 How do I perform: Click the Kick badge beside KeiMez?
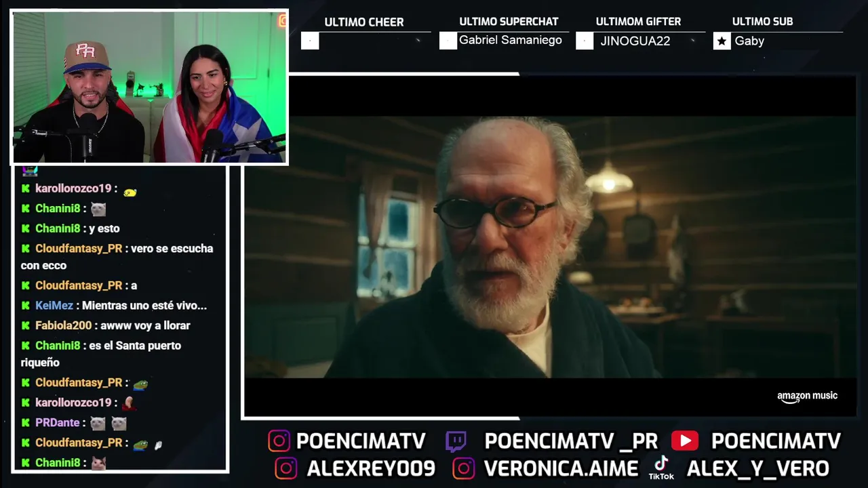26,306
